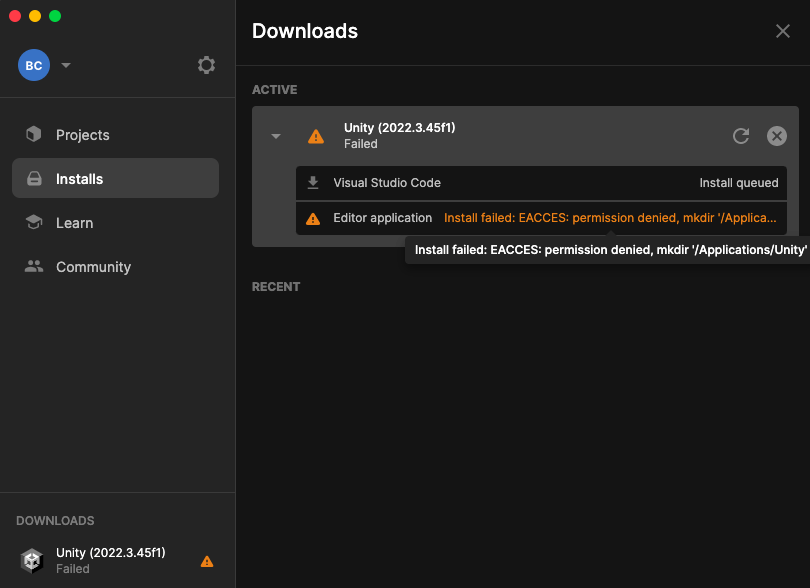Click the DOWNLOADS sidebar heading

[x=55, y=521]
